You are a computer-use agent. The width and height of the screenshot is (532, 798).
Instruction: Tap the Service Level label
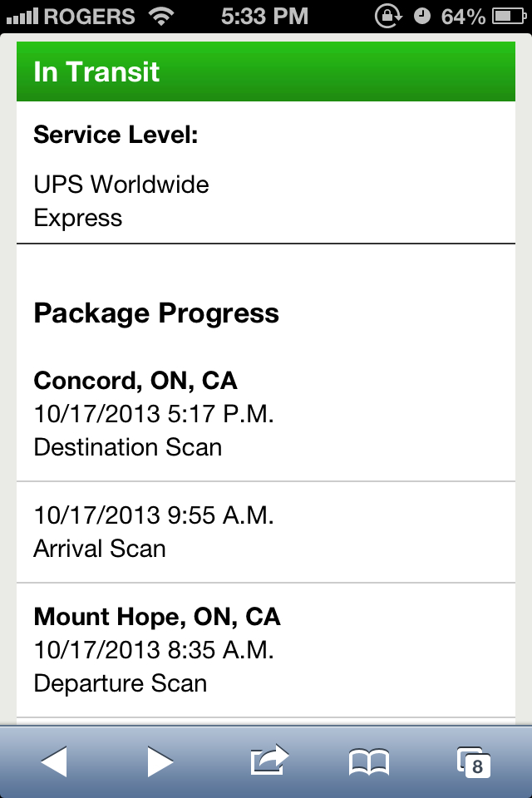pos(116,135)
